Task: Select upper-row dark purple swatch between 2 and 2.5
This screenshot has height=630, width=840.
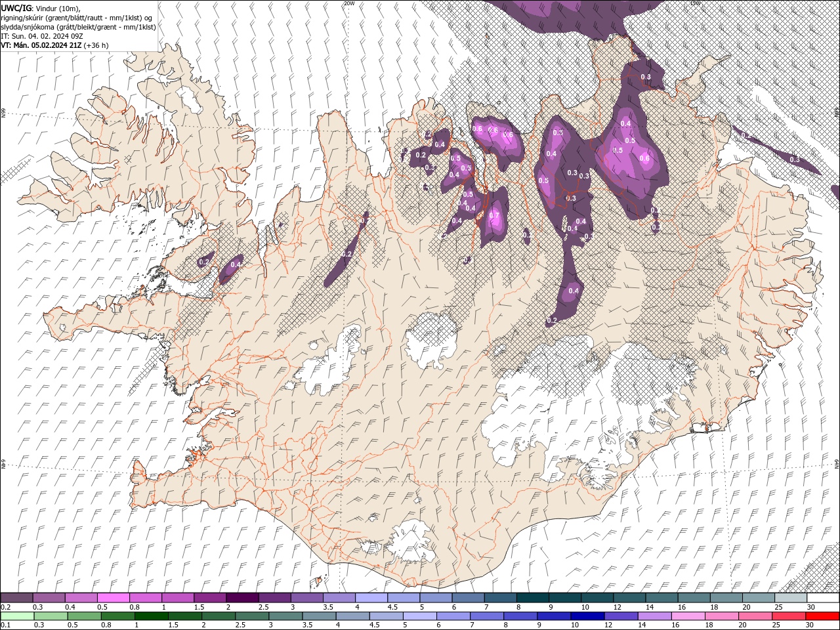Action: click(x=242, y=597)
